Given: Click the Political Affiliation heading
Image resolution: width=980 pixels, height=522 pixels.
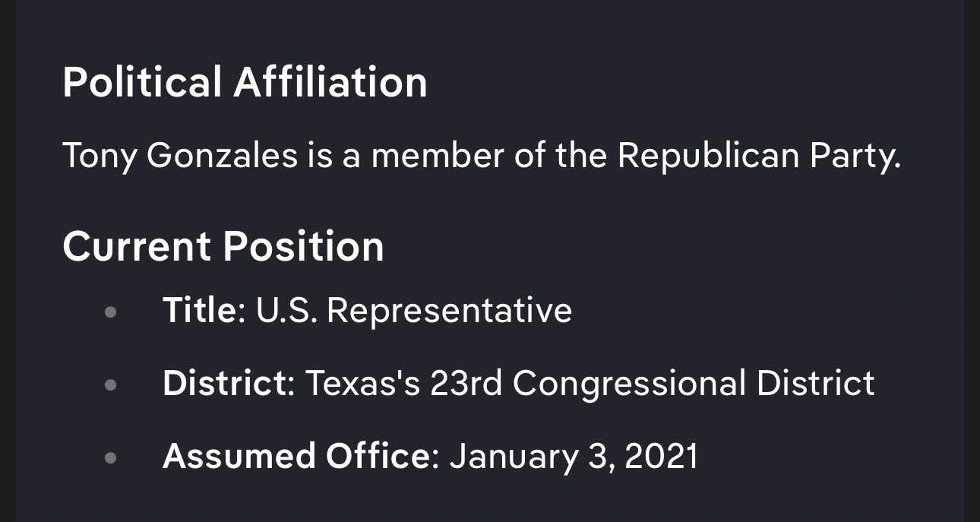Looking at the screenshot, I should (x=245, y=82).
